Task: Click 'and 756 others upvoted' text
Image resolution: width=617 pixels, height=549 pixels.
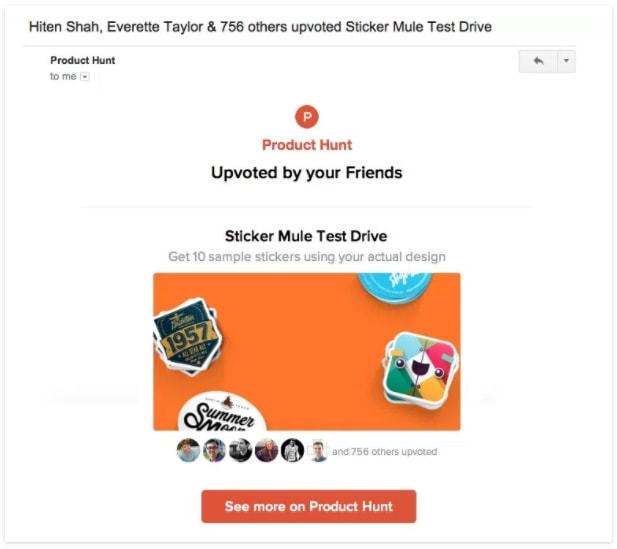Action: 384,451
